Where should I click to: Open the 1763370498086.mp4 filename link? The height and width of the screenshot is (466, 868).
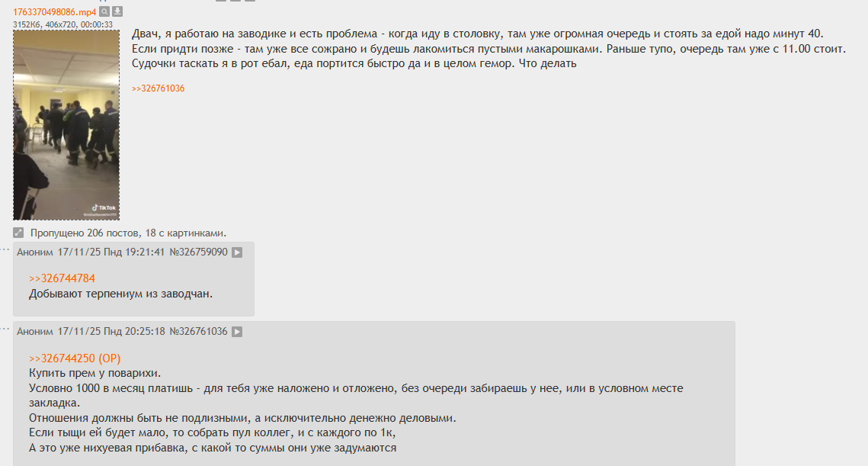point(54,12)
